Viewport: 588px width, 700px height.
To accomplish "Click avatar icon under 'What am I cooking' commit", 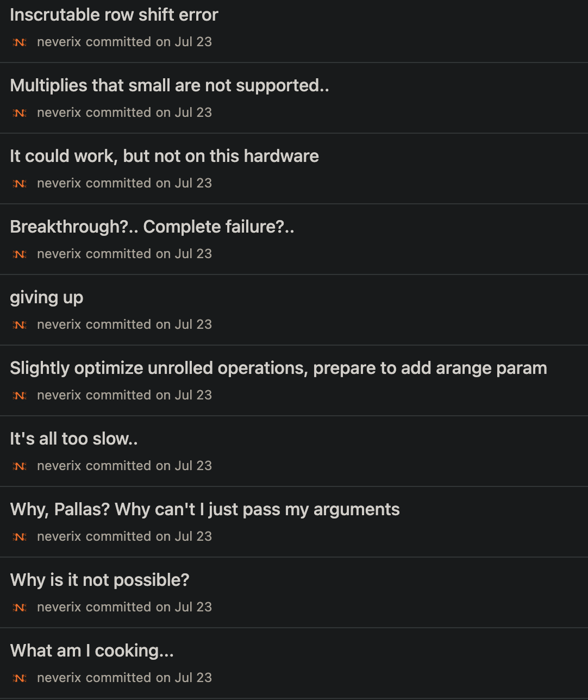I will [x=20, y=678].
